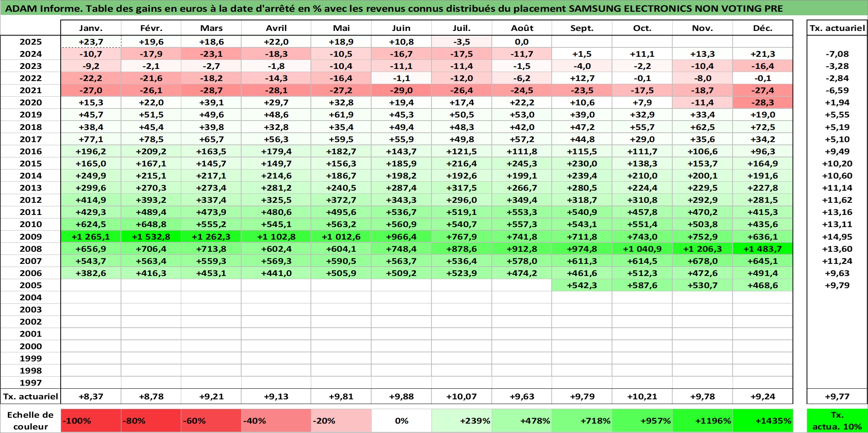The height and width of the screenshot is (433, 868).
Task: Select the +61,9 cell in 2019
Action: click(341, 115)
